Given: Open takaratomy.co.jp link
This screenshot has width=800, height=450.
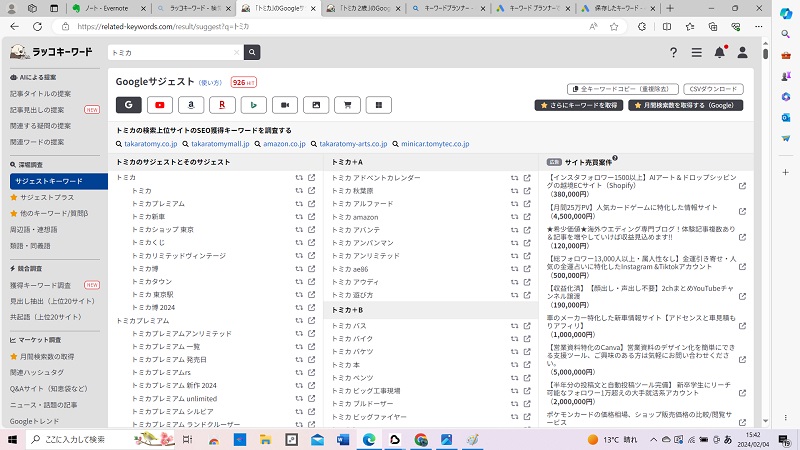Looking at the screenshot, I should (151, 144).
